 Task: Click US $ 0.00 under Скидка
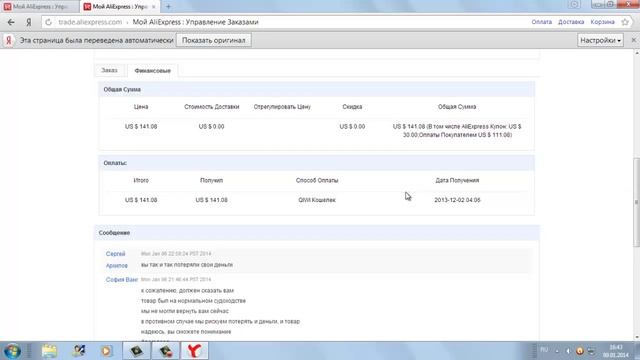click(x=352, y=127)
